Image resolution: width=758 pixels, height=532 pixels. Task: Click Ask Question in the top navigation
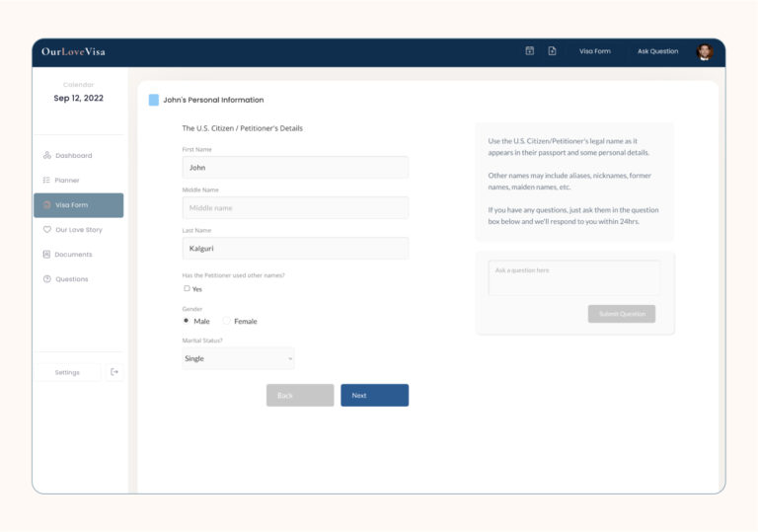(x=657, y=51)
